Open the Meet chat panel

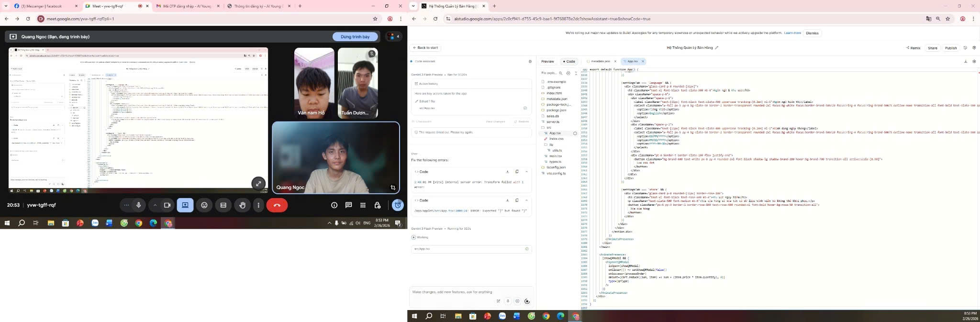pos(348,205)
